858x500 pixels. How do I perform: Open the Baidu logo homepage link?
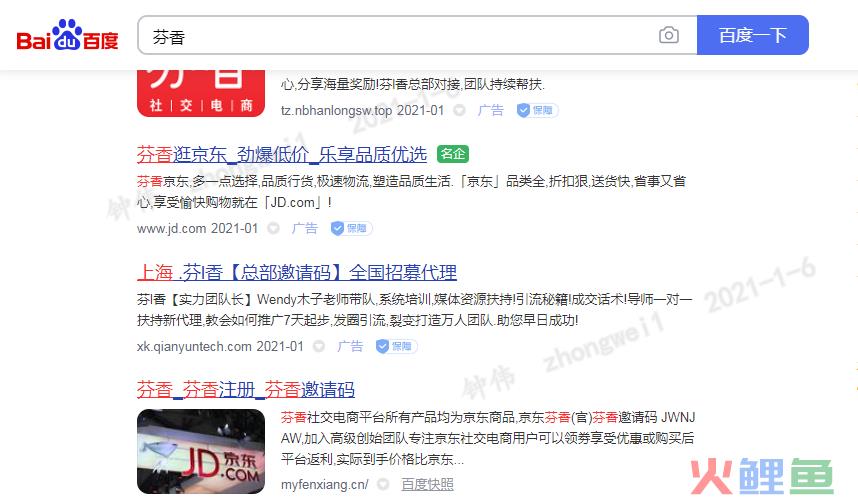click(67, 36)
